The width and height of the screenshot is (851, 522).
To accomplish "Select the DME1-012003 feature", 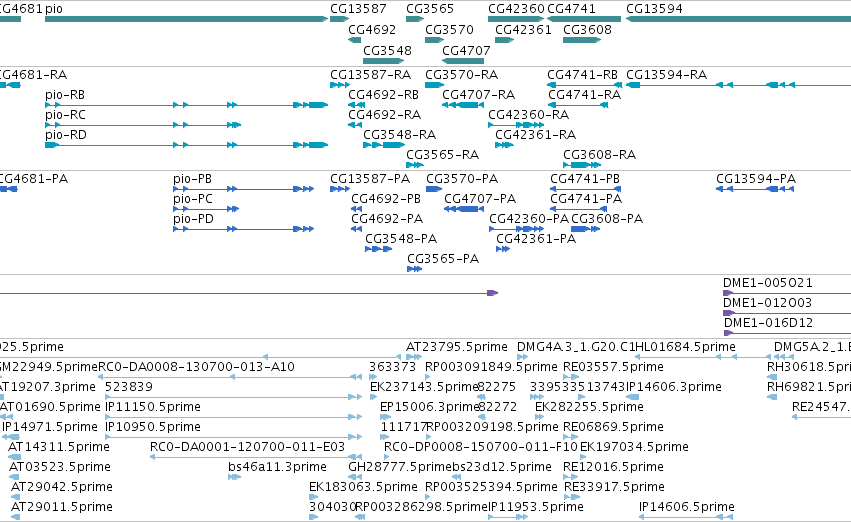I will (x=787, y=313).
